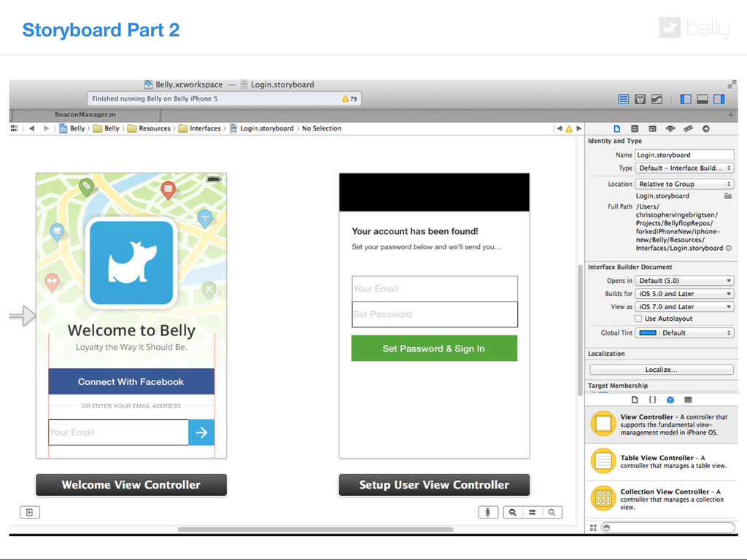Viewport: 747px width, 560px height.
Task: Click Interfaces folder in breadcrumb
Action: tap(200, 128)
